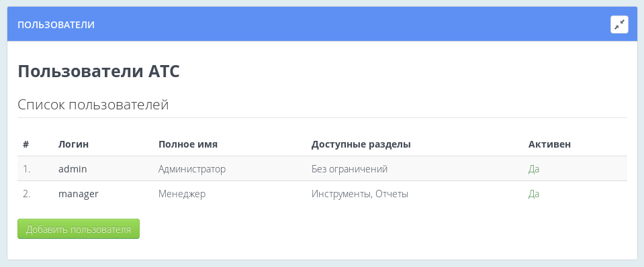
Task: Select row number 2. in the table
Action: 27,194
